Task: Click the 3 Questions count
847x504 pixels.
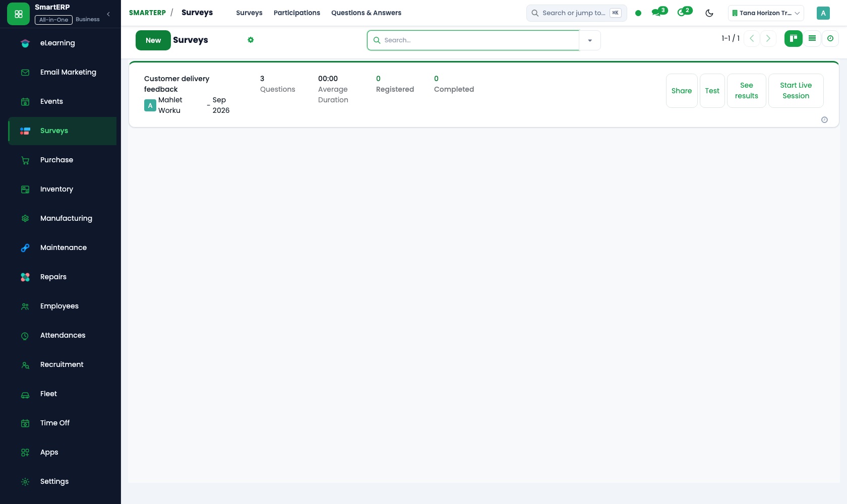Action: click(277, 84)
